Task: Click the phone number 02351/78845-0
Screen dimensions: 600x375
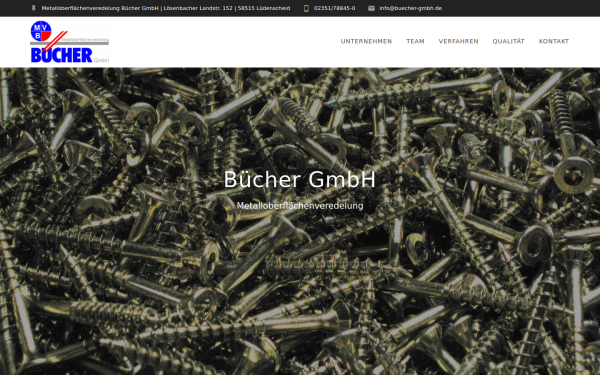Action: click(x=334, y=8)
